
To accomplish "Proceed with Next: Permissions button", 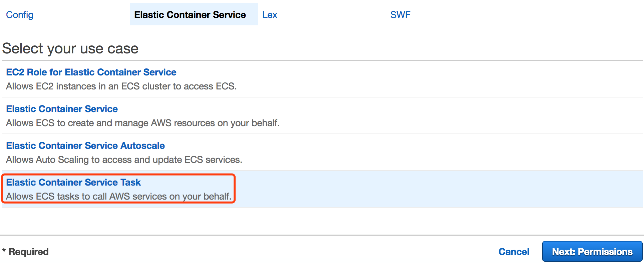I will click(x=592, y=251).
